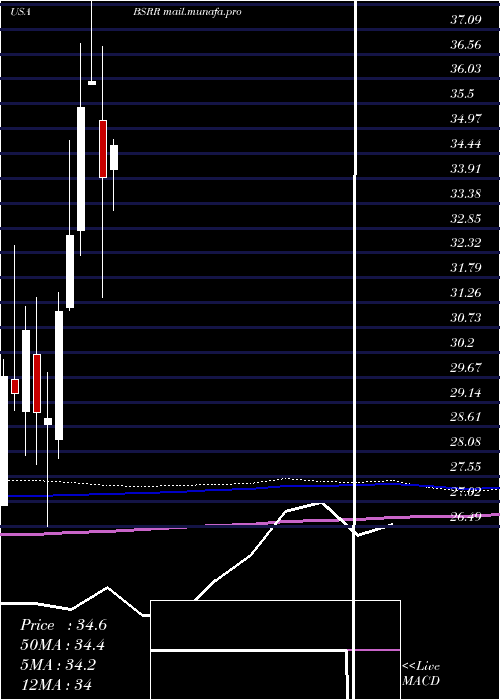Click the 35.5 price axis label
500x700 pixels.
pos(462,94)
